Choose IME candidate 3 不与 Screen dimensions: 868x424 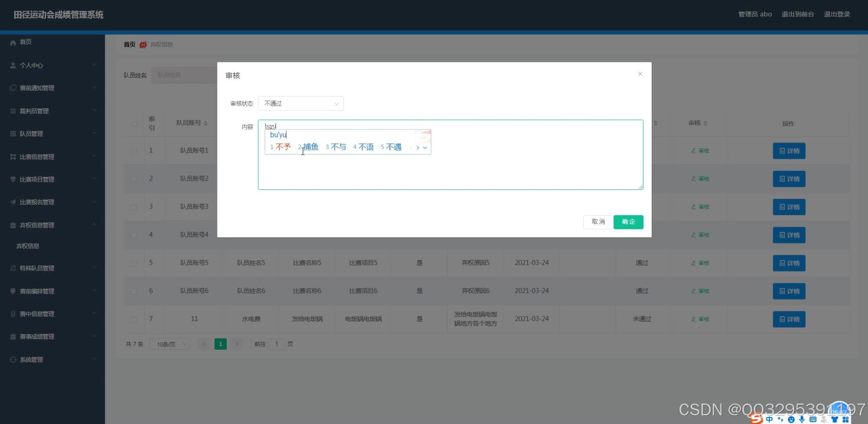(336, 147)
